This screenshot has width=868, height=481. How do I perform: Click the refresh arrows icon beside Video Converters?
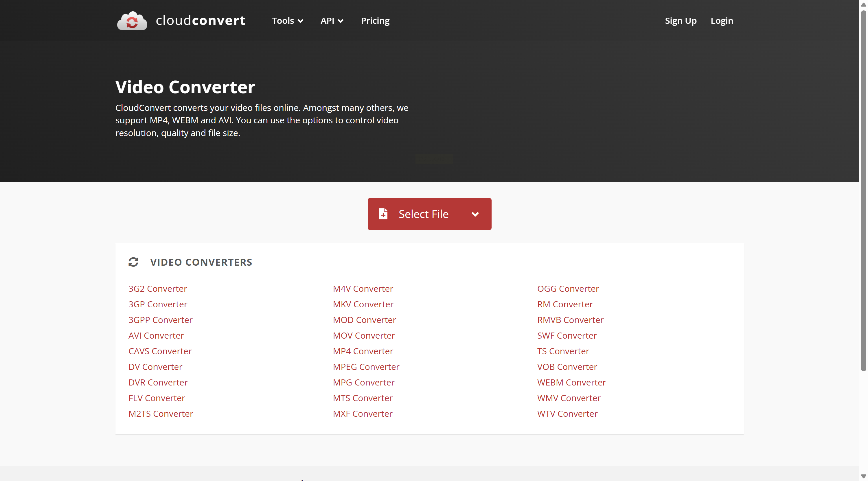(x=133, y=262)
